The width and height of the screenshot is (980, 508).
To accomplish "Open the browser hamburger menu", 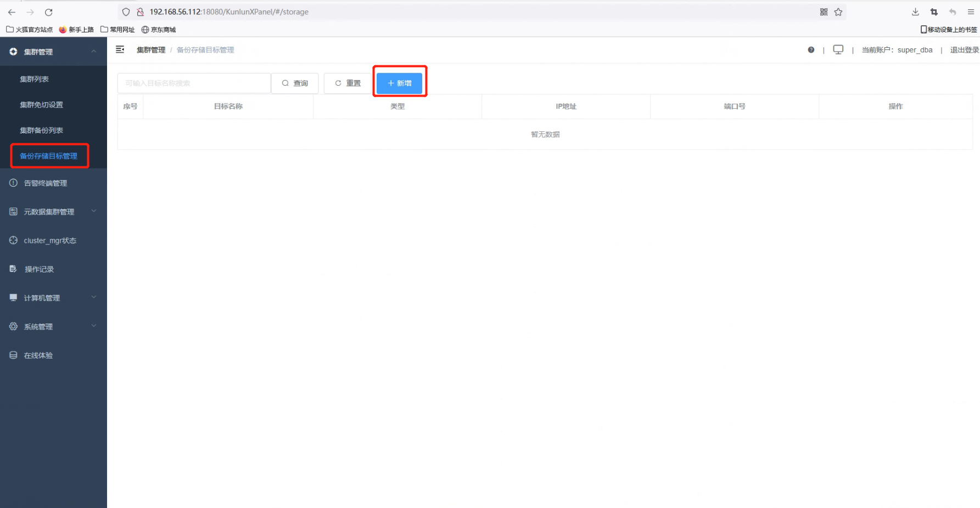I will [971, 12].
